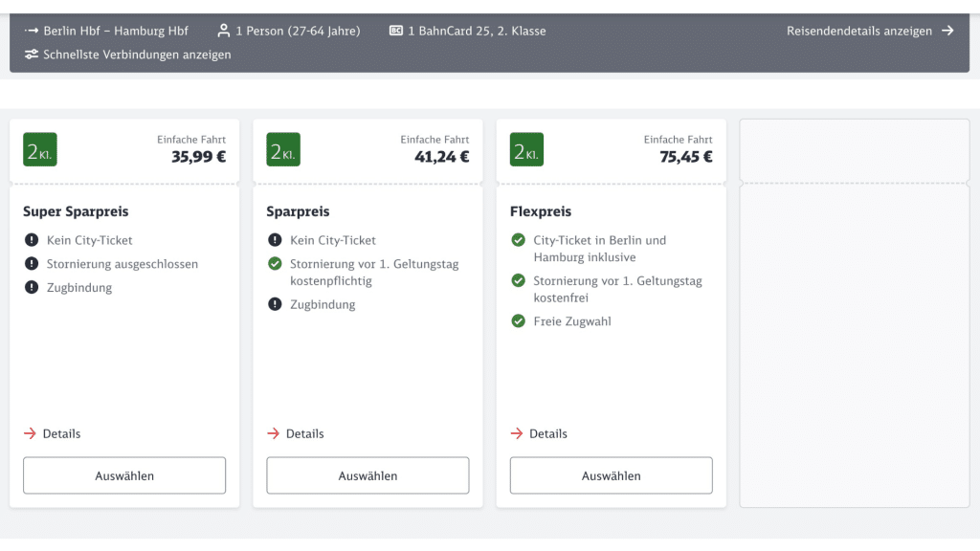This screenshot has width=980, height=551.
Task: Toggle Schnellste Verbindungen anzeigen
Action: [x=137, y=55]
